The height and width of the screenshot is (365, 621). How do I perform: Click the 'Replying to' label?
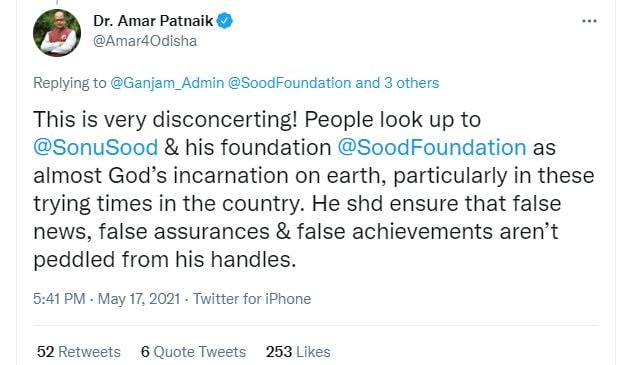click(x=70, y=83)
